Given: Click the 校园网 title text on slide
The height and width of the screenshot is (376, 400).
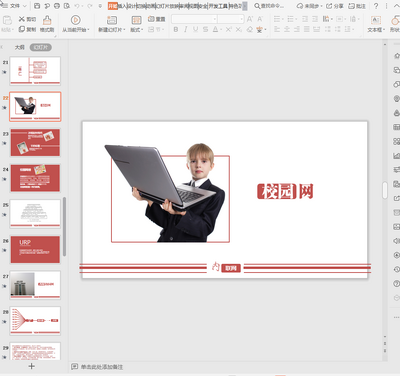Looking at the screenshot, I should pos(285,191).
